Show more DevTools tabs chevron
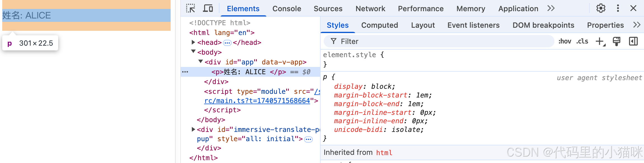644x163 pixels. (x=551, y=8)
